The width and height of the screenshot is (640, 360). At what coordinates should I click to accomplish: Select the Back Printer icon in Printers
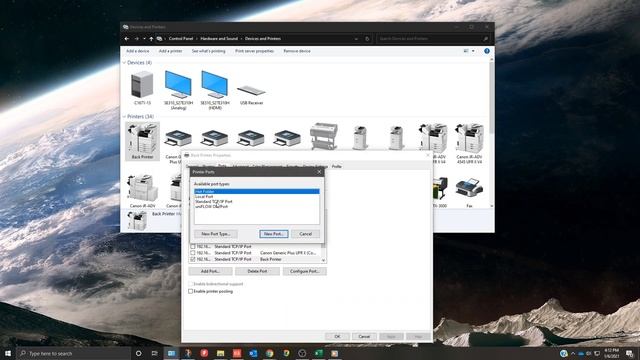point(142,141)
